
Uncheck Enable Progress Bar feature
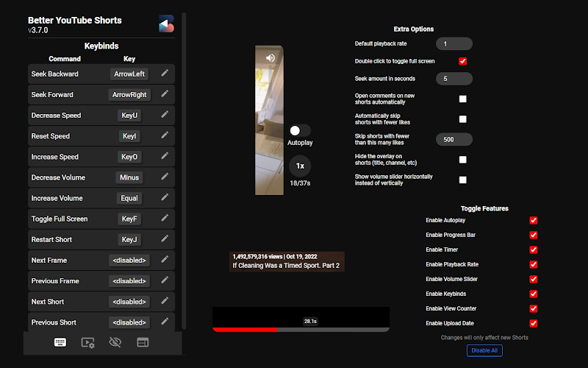point(534,235)
